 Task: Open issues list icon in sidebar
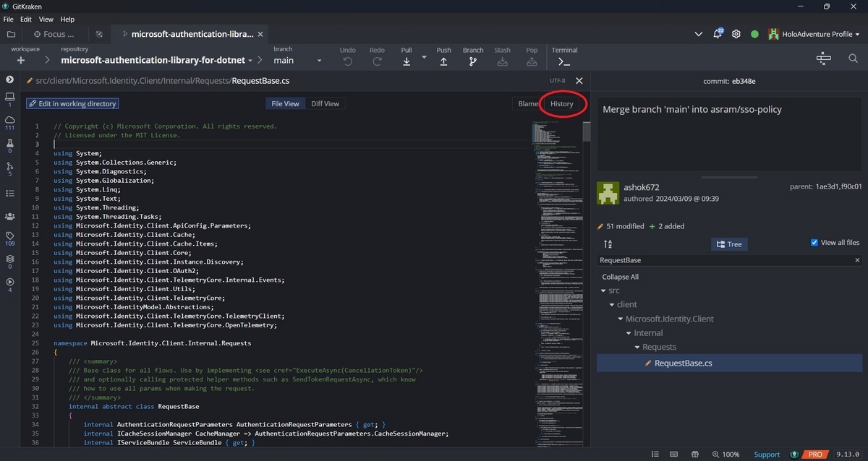click(10, 193)
